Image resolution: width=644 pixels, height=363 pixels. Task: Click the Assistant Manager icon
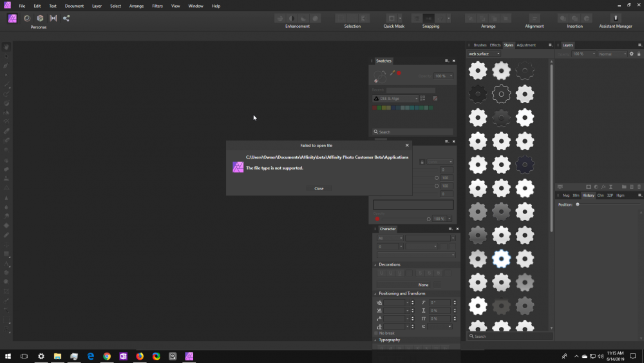coord(615,18)
